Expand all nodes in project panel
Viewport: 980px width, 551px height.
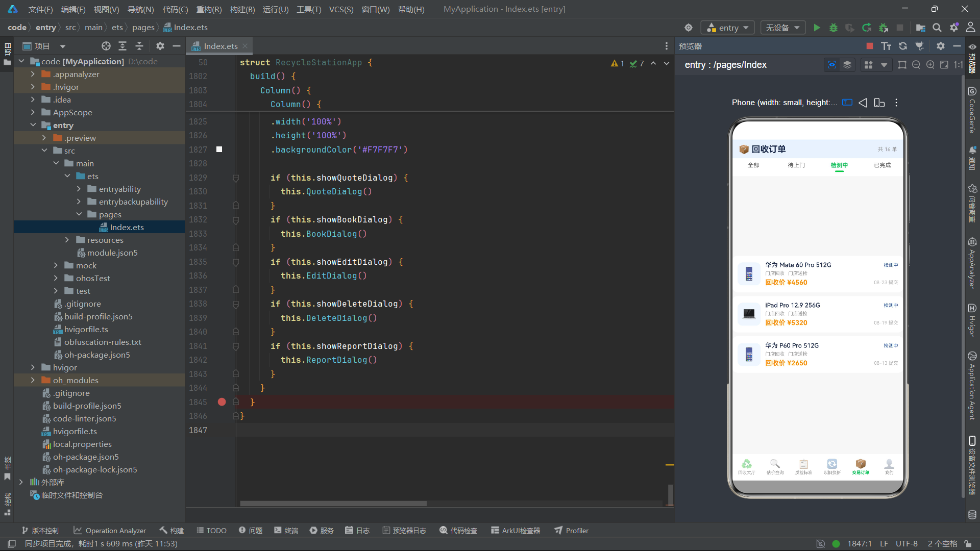(122, 46)
